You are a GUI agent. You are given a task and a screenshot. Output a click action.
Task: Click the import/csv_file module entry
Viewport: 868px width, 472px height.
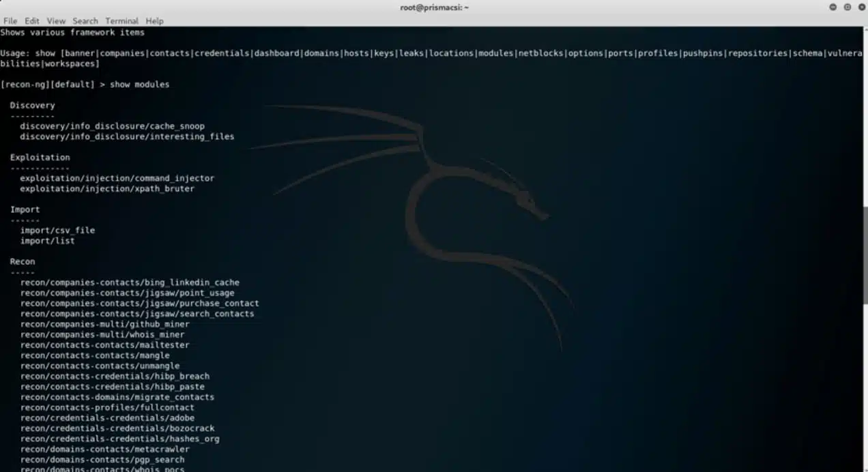[x=57, y=231]
